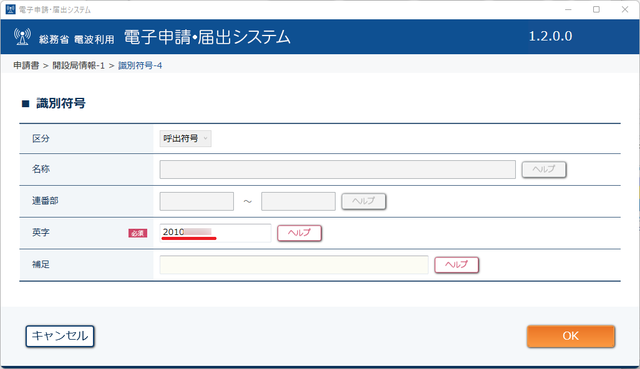Click the 識別符号-4 breadcrumb item
Image resolution: width=640 pixels, height=369 pixels.
tap(140, 65)
